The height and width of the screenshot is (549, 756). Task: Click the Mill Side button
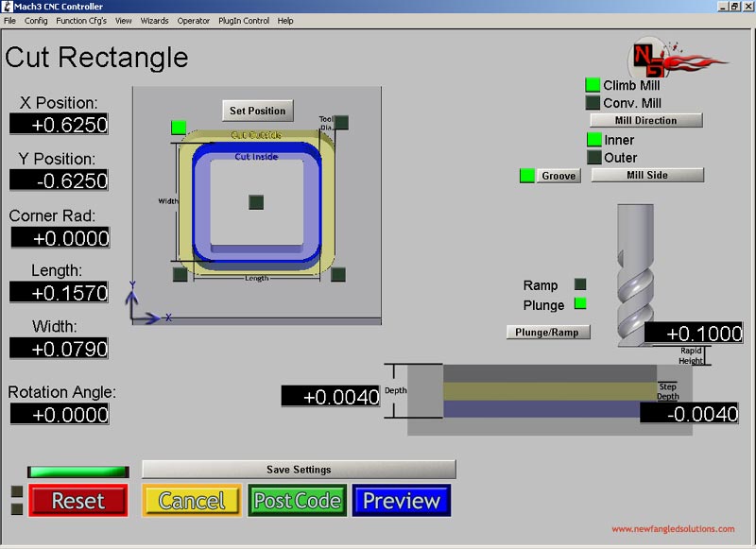tap(647, 175)
